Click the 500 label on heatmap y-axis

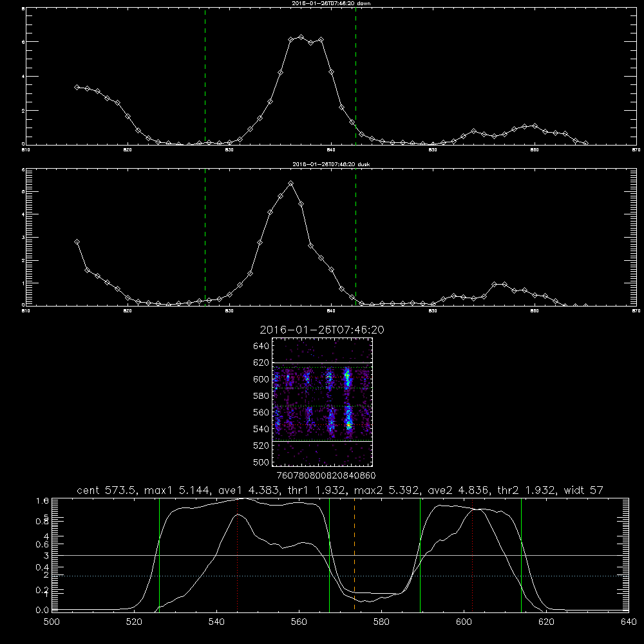point(261,462)
